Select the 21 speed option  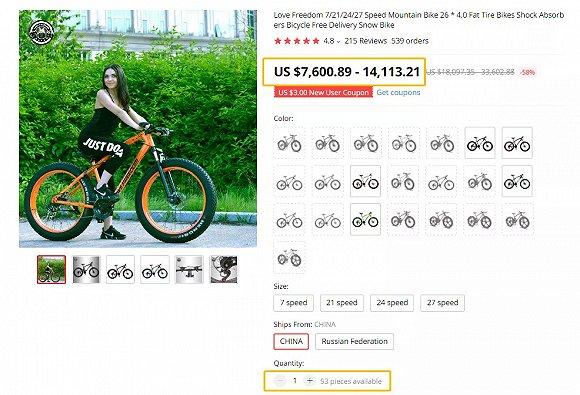tap(342, 303)
